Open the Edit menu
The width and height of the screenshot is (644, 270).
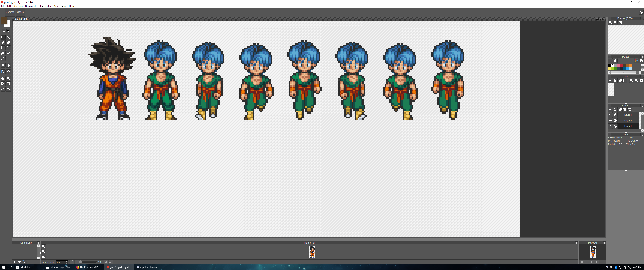coord(9,6)
